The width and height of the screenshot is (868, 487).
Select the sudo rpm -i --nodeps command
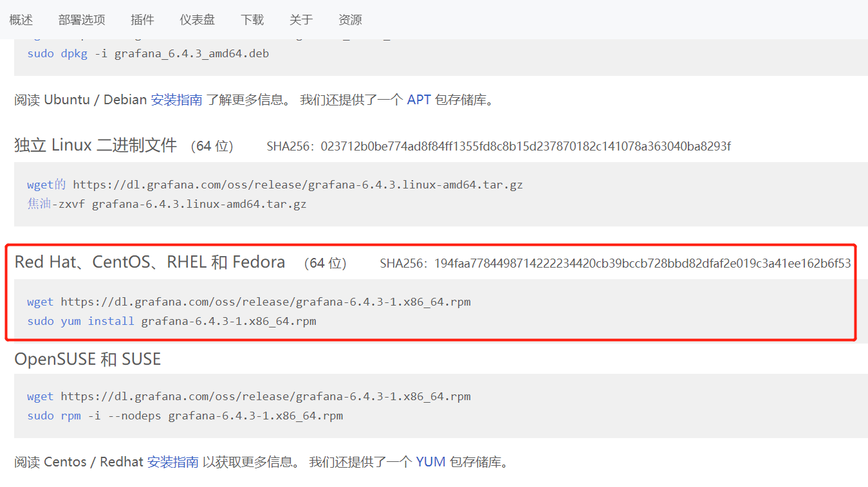coord(185,416)
